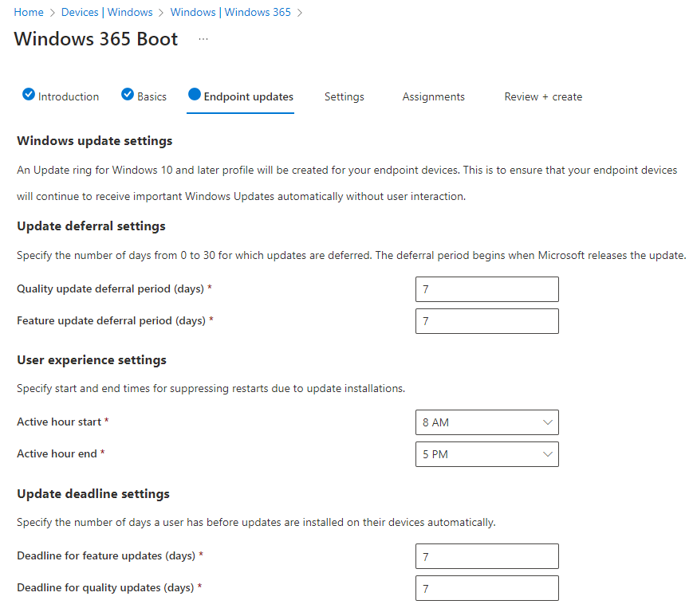Click the Endpoint updates step circle icon
The image size is (693, 616).
pyautogui.click(x=195, y=95)
